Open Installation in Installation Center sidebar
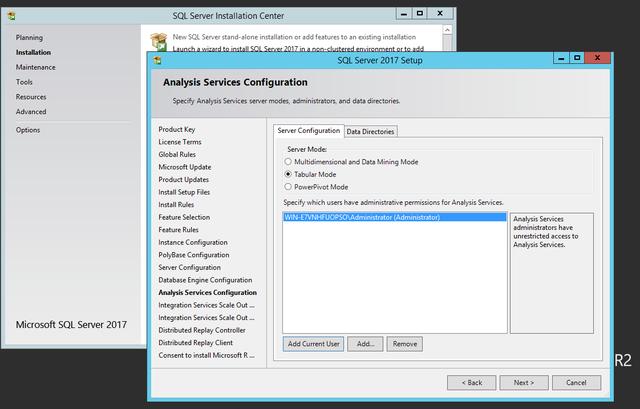The height and width of the screenshot is (409, 640). coord(33,52)
